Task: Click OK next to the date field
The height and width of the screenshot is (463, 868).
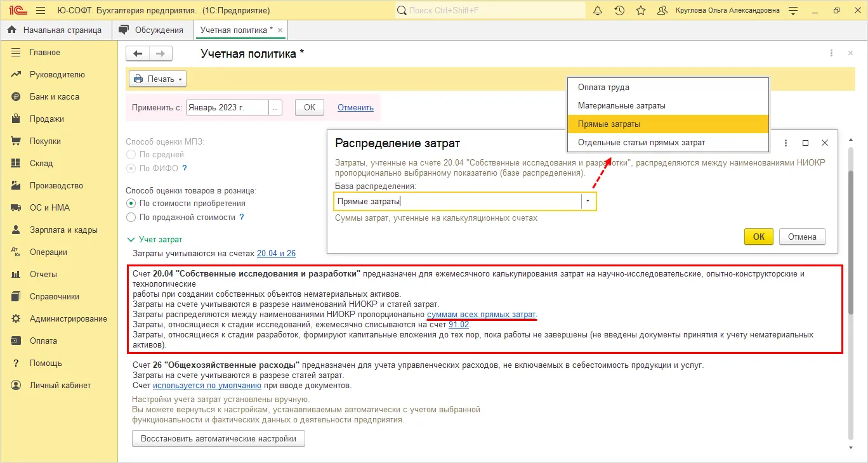Action: [x=310, y=108]
